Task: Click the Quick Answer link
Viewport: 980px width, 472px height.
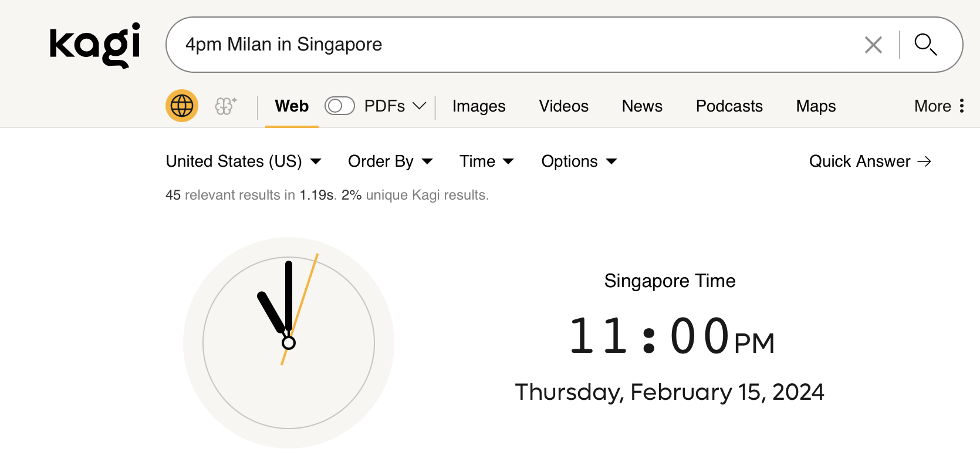Action: click(870, 161)
